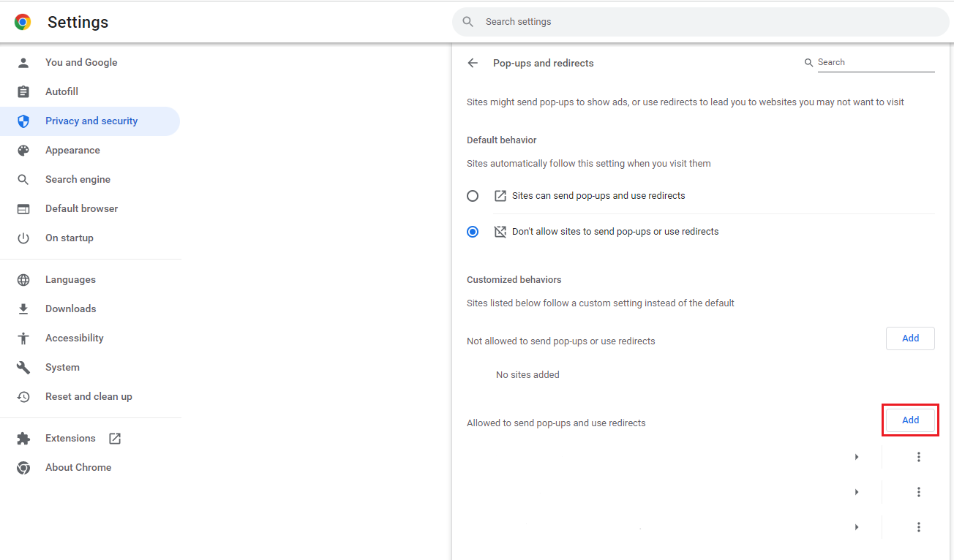Click the Search field in Pop-ups page header
Image resolution: width=954 pixels, height=560 pixels.
click(x=875, y=63)
